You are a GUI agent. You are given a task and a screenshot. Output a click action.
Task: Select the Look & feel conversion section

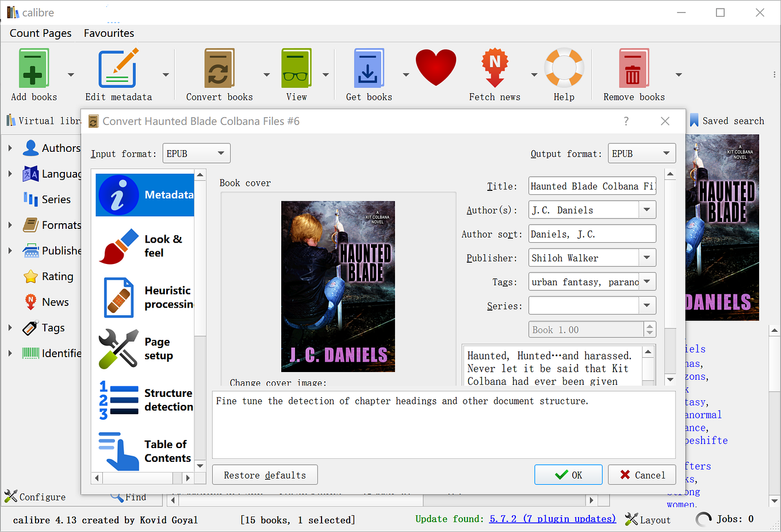145,246
